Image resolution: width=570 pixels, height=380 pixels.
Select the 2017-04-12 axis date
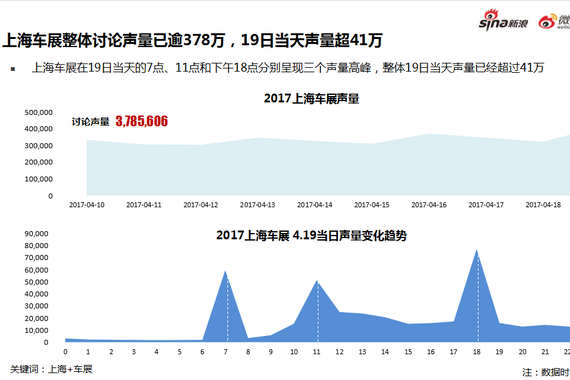click(x=201, y=205)
